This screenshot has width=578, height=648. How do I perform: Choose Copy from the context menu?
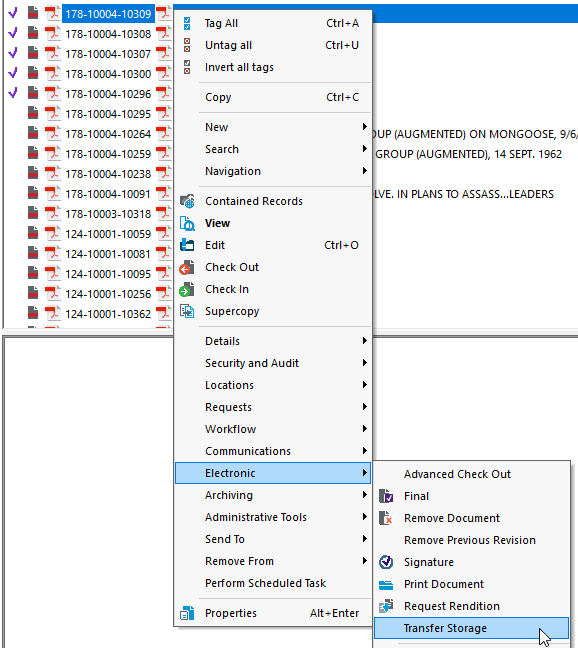coord(273,97)
